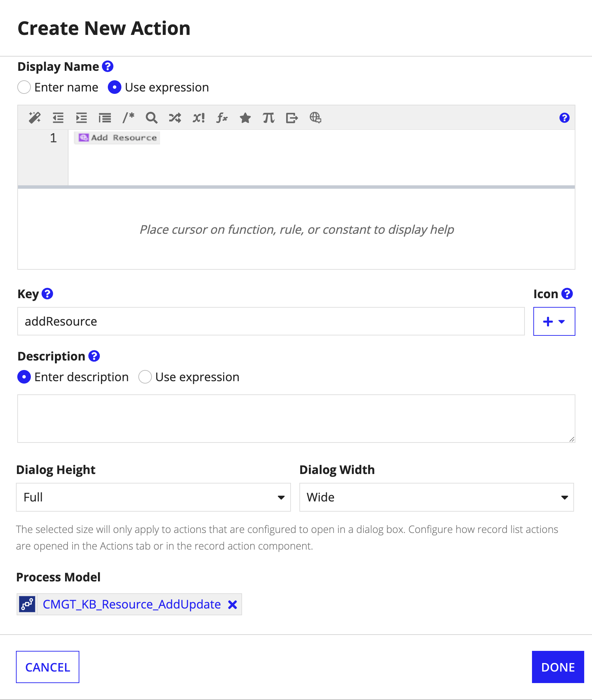Click the format expression magic wand icon
Viewport: 592px width, 700px height.
35,118
